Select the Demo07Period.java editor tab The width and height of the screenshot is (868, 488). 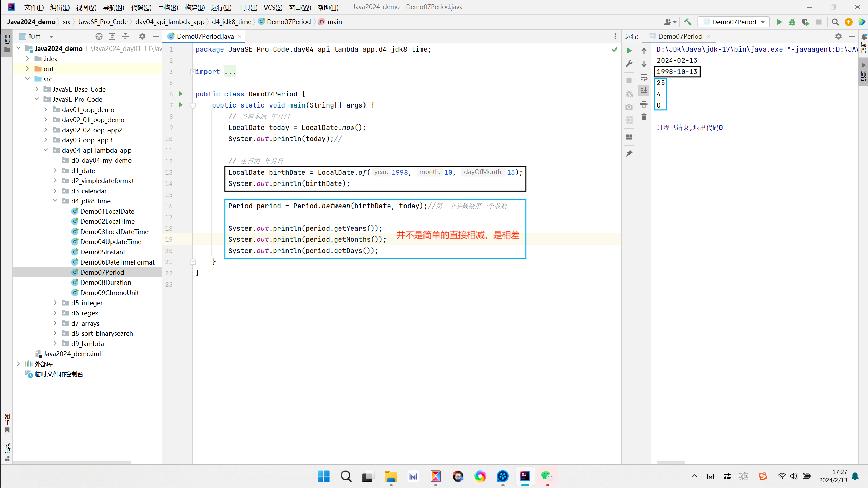pyautogui.click(x=205, y=36)
